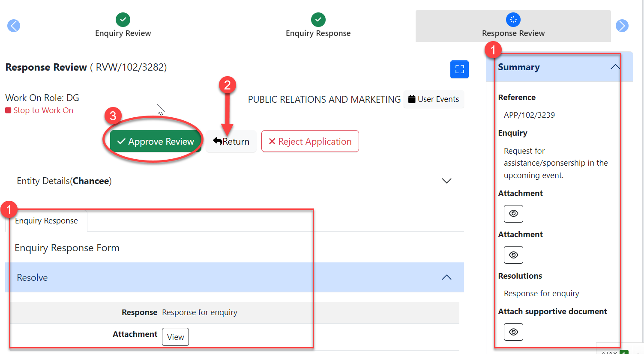644x354 pixels.
Task: Click the fullscreen expand icon button
Action: 459,69
